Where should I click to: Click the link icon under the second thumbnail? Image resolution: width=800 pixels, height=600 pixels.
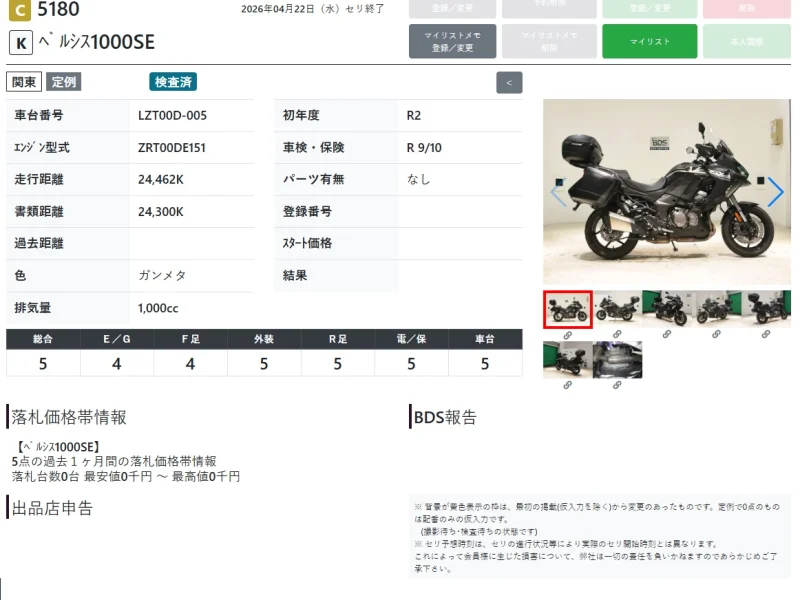point(617,334)
